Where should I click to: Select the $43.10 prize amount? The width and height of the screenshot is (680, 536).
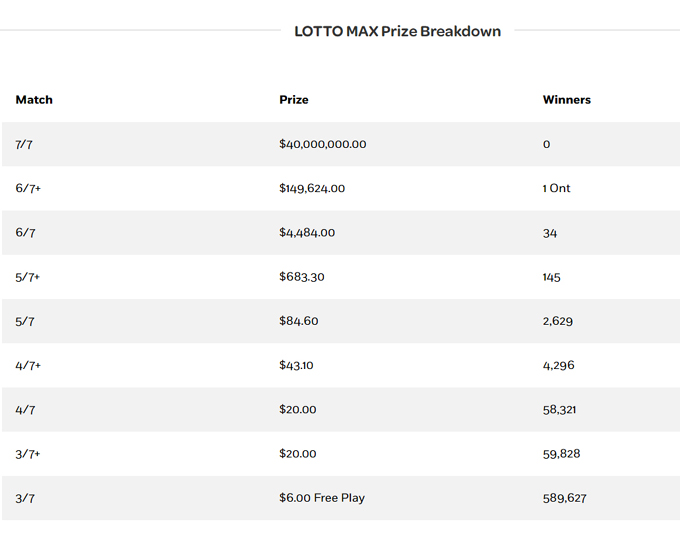click(296, 365)
